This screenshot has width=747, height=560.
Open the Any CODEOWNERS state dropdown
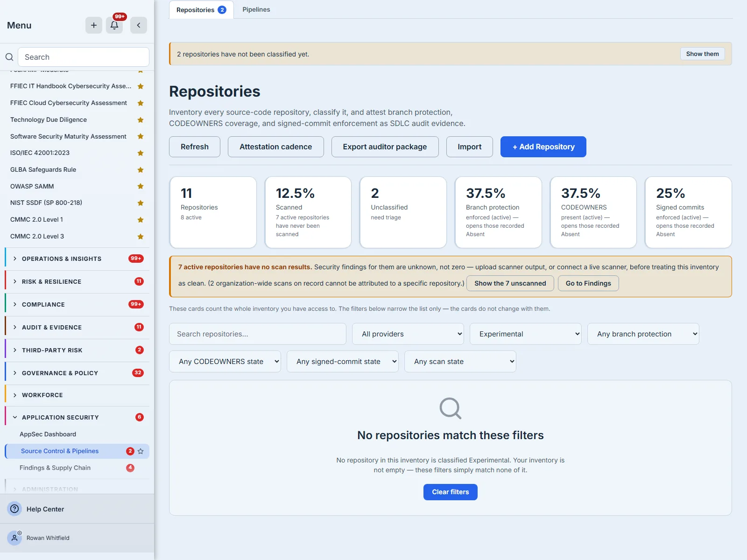(225, 362)
